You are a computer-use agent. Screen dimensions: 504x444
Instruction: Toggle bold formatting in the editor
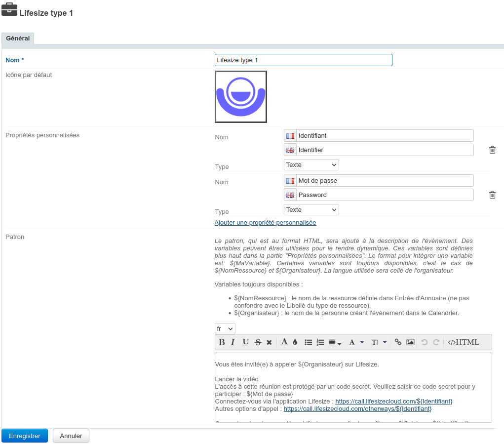click(x=222, y=342)
